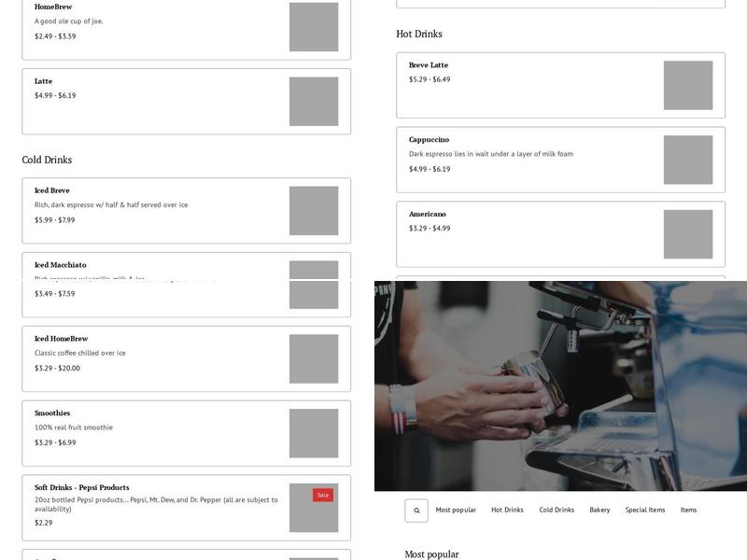Open the Cold Drinks tab

pyautogui.click(x=557, y=511)
